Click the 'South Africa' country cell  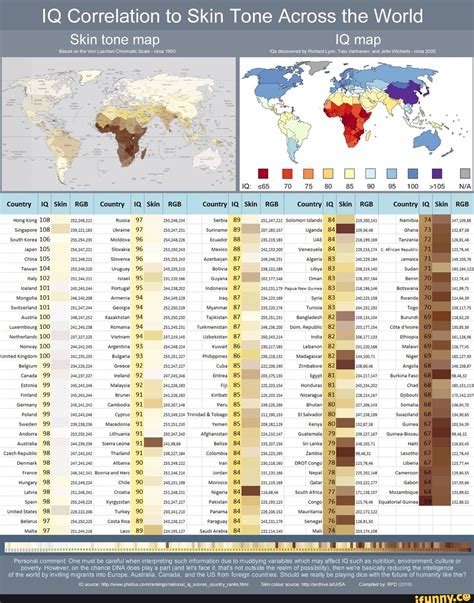(x=308, y=492)
